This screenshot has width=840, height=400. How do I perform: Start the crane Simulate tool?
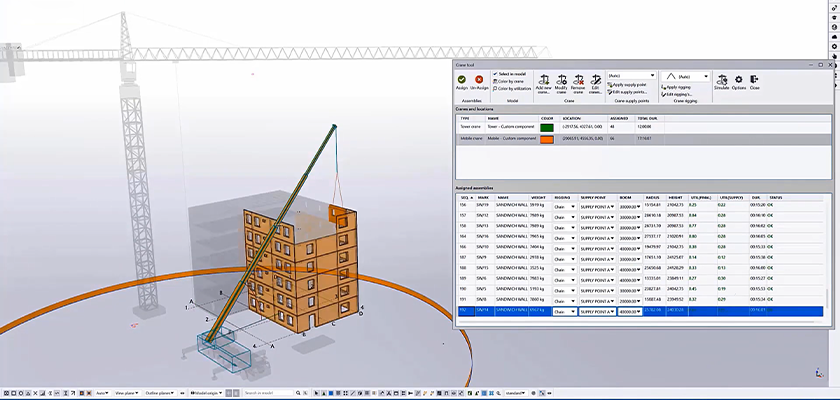[x=721, y=79]
